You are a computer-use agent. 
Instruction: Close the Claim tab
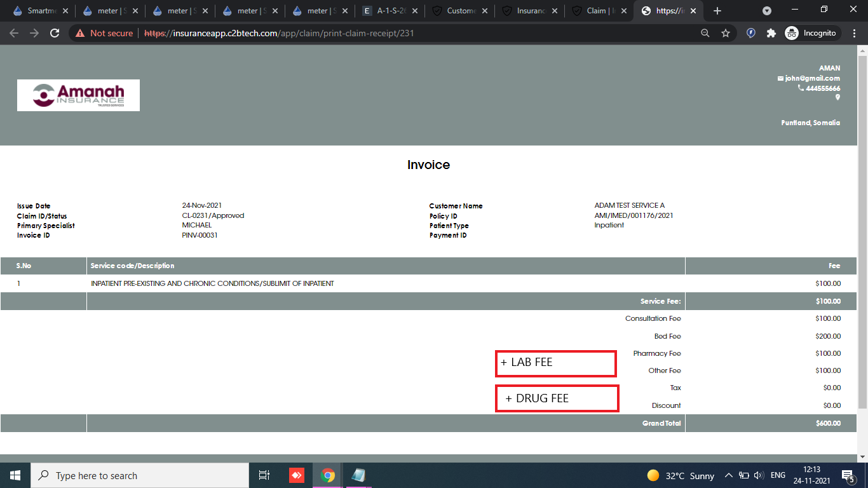tap(625, 11)
